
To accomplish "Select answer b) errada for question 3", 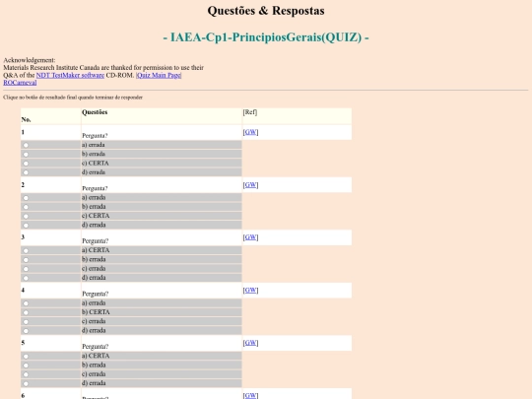I will click(x=26, y=260).
